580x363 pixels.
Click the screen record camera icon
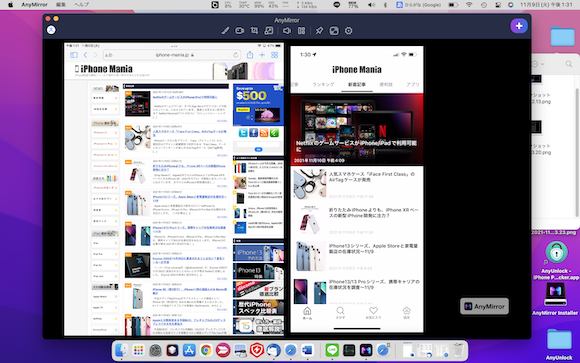pyautogui.click(x=240, y=31)
